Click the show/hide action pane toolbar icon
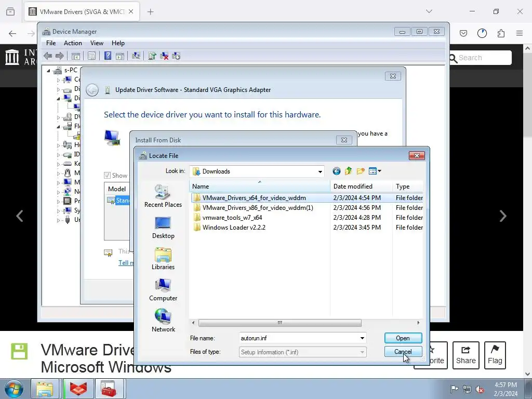 [120, 56]
